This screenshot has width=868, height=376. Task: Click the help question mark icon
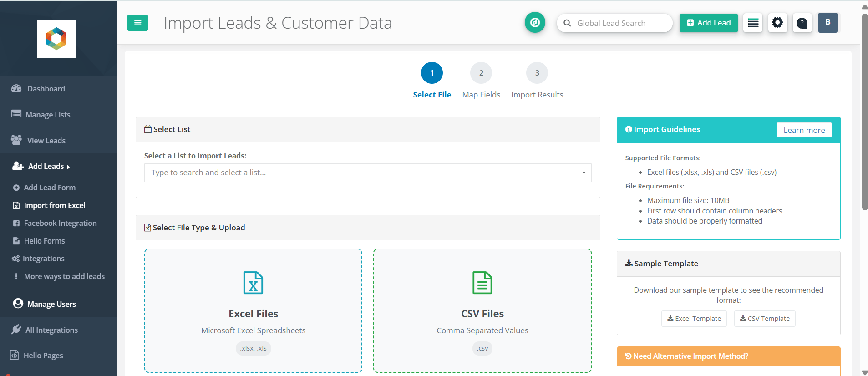[802, 23]
